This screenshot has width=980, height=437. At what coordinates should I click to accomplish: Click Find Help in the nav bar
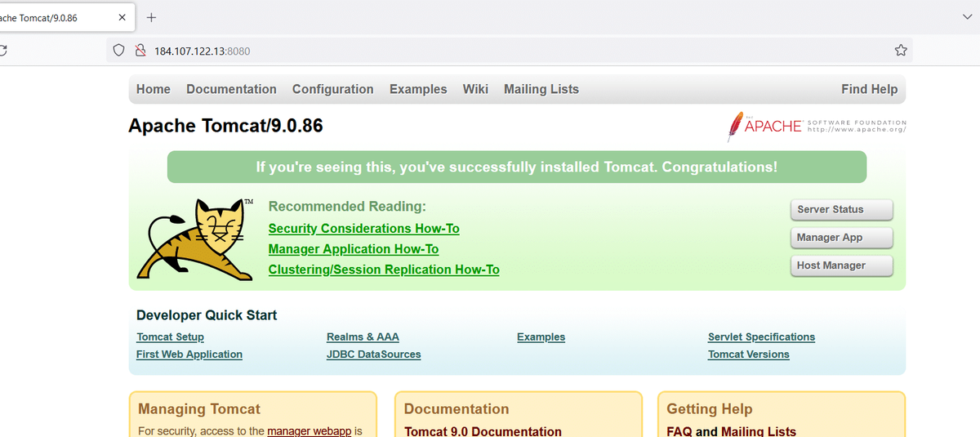(x=869, y=89)
